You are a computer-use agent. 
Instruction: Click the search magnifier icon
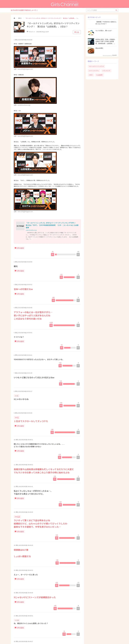tap(116, 10)
